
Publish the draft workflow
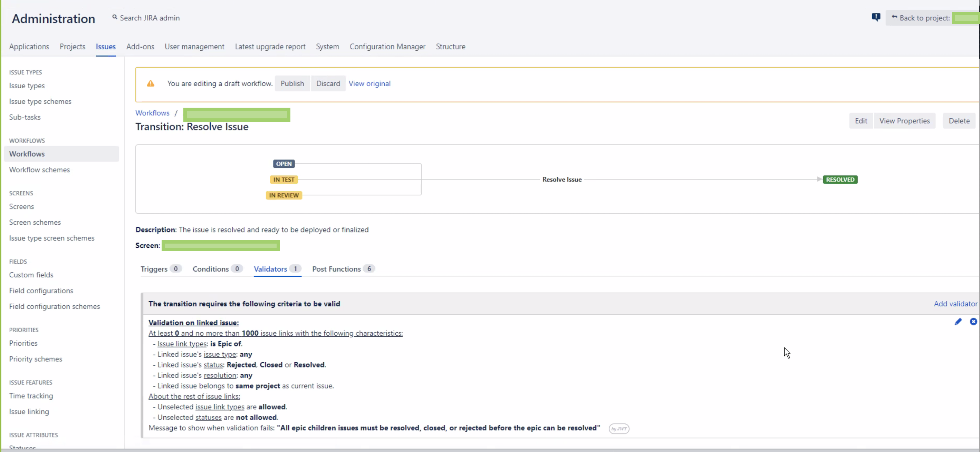pos(292,83)
